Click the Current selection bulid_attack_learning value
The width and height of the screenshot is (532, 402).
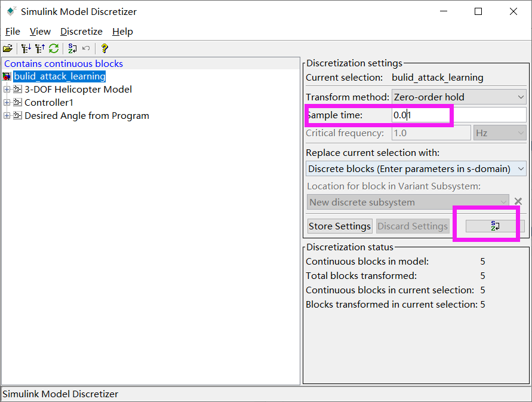pyautogui.click(x=437, y=78)
